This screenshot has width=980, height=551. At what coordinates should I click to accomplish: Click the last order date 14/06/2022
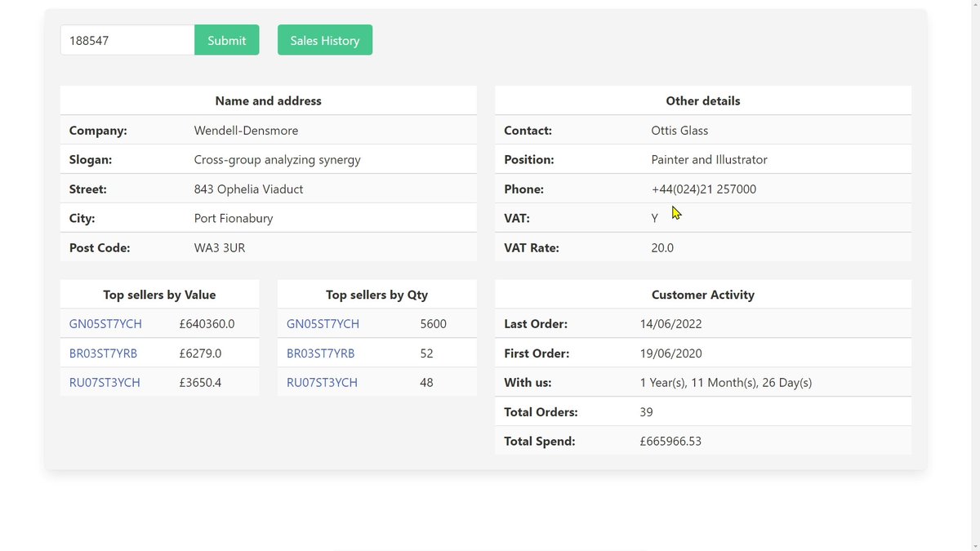point(670,324)
